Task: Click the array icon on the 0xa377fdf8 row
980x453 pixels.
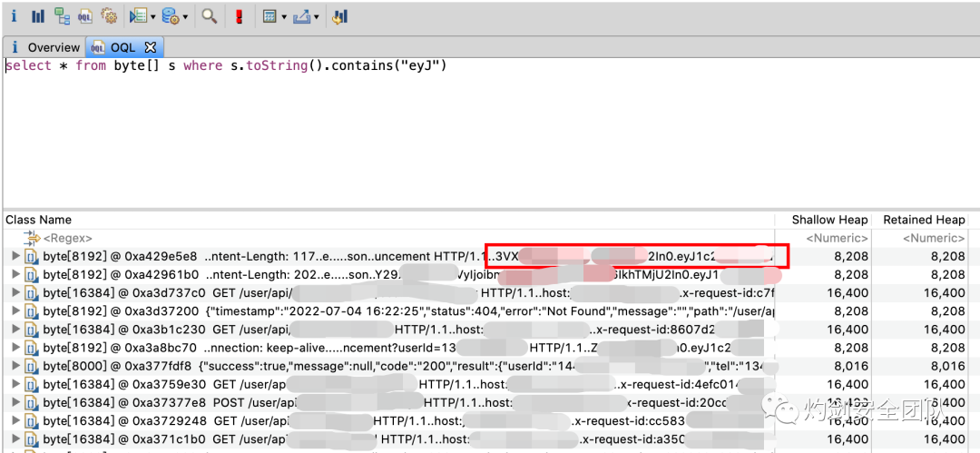Action: pos(31,366)
